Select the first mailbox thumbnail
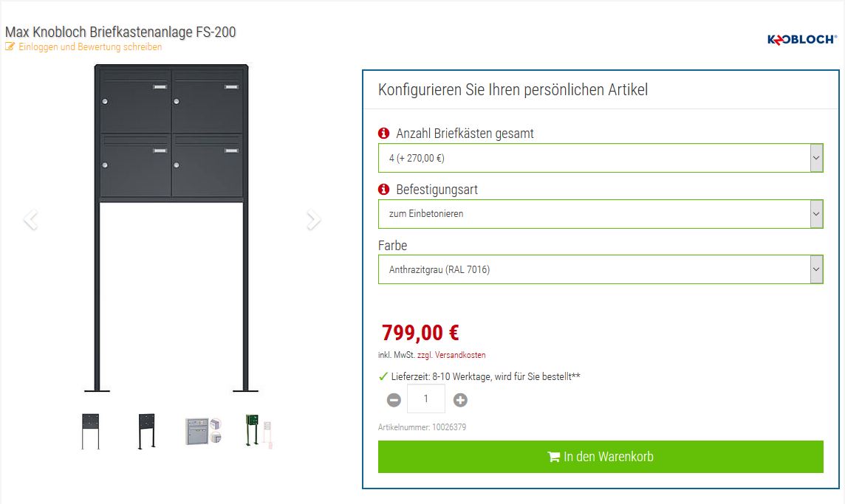845x504 pixels. pyautogui.click(x=91, y=431)
